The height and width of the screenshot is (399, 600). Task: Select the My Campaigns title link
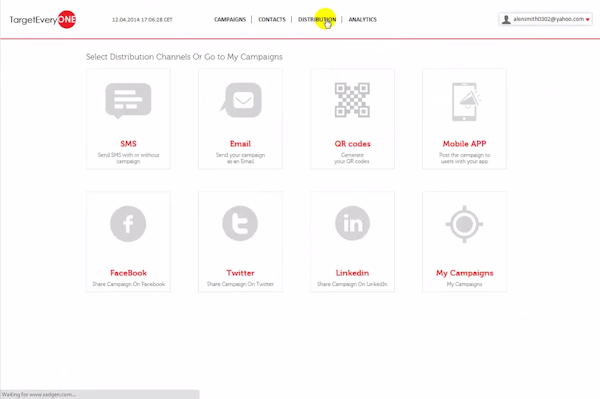click(x=465, y=273)
